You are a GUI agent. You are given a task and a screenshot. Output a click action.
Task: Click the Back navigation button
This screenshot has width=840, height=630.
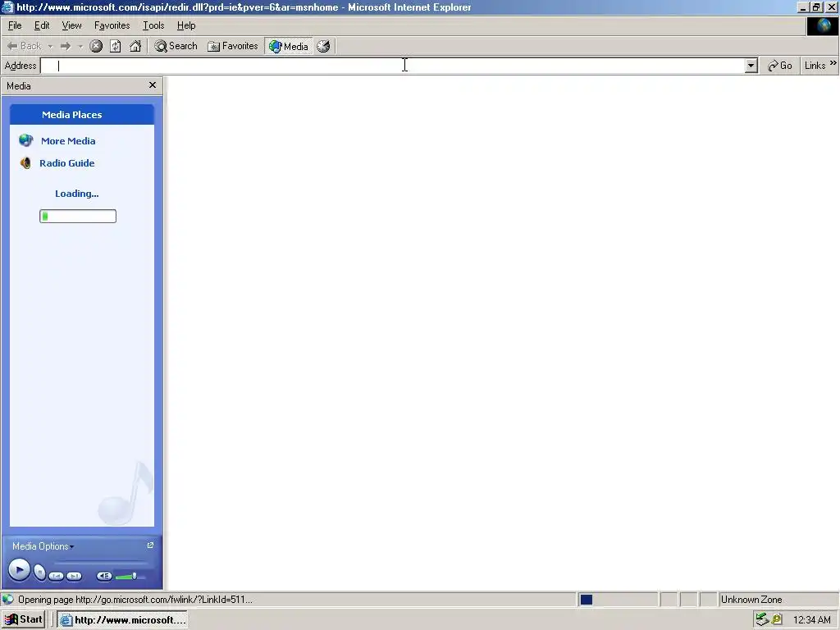[x=24, y=46]
